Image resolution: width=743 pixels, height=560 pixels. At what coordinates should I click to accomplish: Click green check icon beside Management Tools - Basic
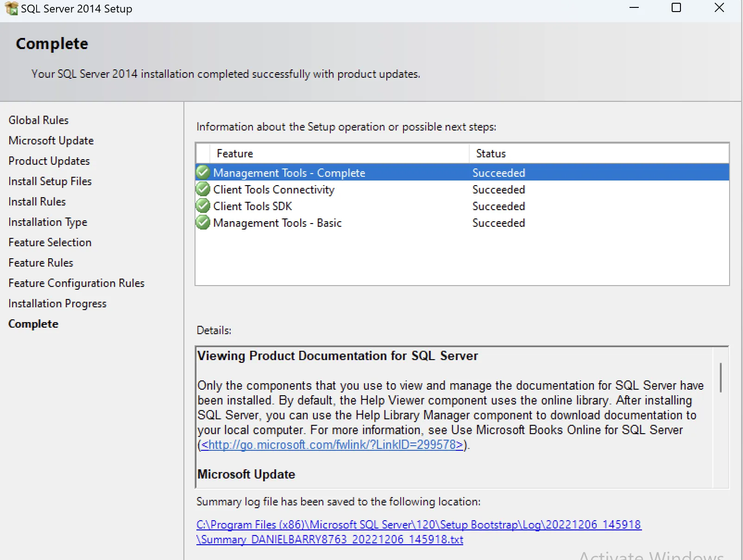(203, 223)
